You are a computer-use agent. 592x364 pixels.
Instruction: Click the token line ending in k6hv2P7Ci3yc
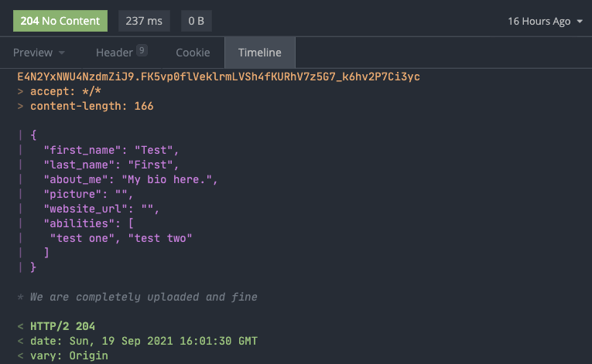(x=218, y=77)
